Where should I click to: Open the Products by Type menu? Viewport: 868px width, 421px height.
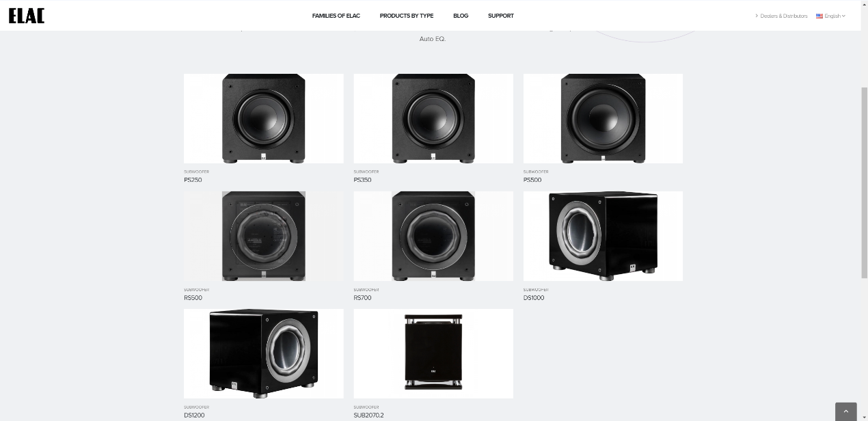click(407, 16)
